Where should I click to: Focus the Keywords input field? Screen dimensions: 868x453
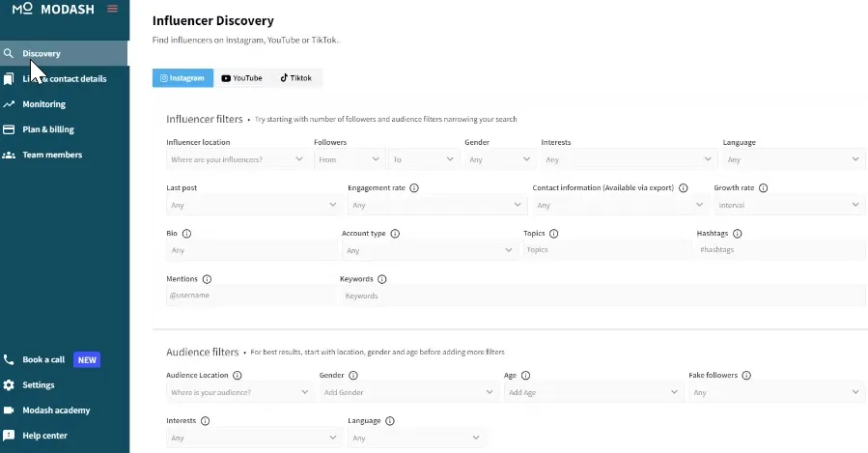click(602, 296)
